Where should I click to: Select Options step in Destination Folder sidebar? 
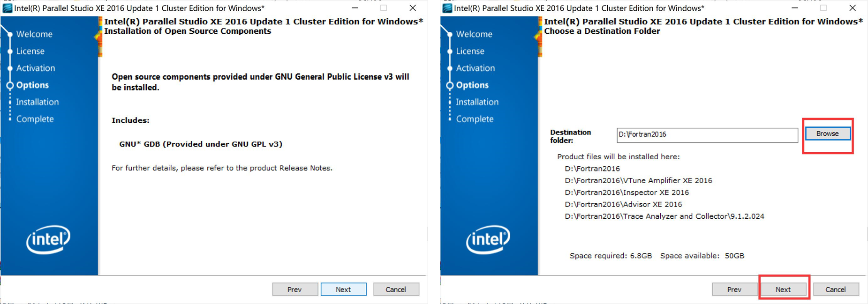pos(472,85)
